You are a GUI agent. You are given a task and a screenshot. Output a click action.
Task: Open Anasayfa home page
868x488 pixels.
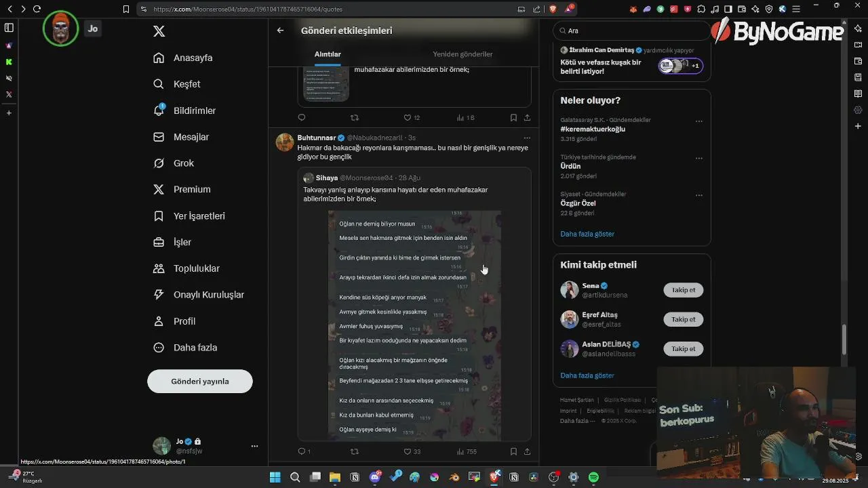point(183,58)
